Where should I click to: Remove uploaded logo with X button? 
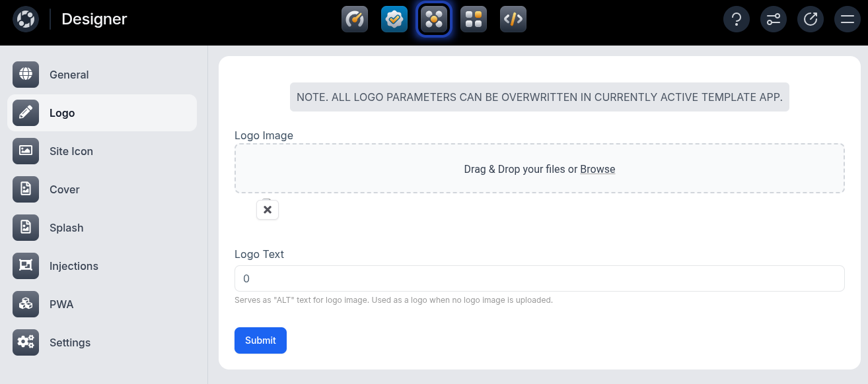coord(268,210)
